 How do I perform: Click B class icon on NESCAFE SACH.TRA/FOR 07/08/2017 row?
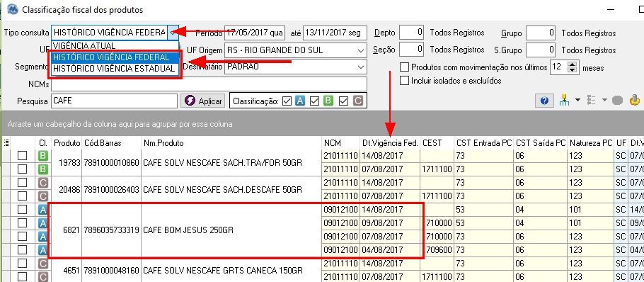[x=43, y=169]
